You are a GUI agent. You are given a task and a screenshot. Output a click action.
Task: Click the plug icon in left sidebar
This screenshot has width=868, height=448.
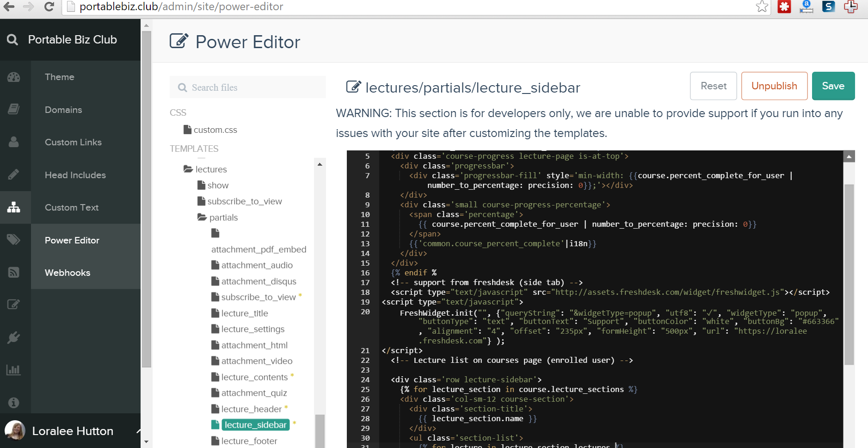14,337
